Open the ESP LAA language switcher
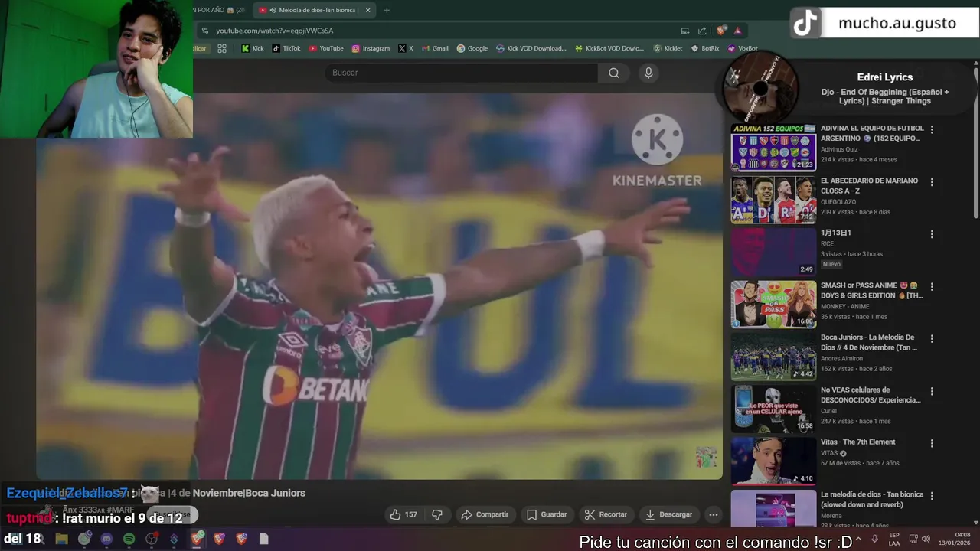Viewport: 980px width, 551px height. tap(894, 540)
